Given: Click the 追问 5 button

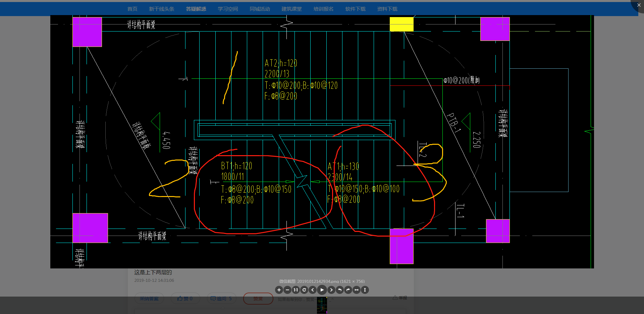Looking at the screenshot, I should tap(221, 299).
